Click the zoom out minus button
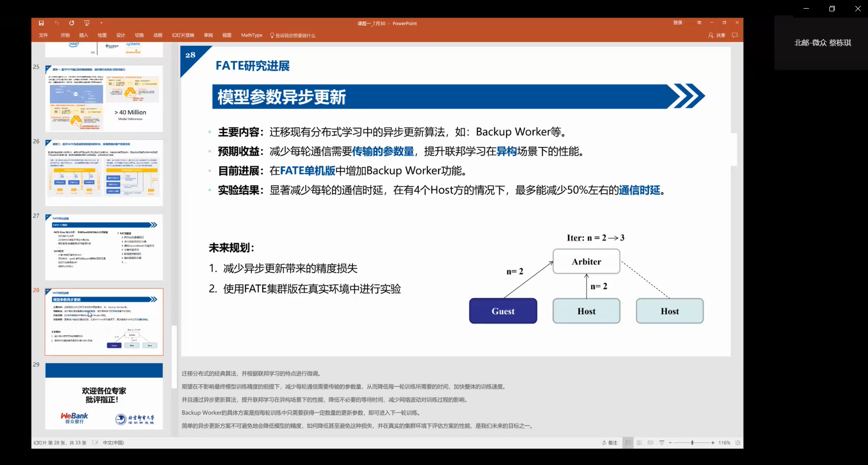868x465 pixels. point(670,443)
